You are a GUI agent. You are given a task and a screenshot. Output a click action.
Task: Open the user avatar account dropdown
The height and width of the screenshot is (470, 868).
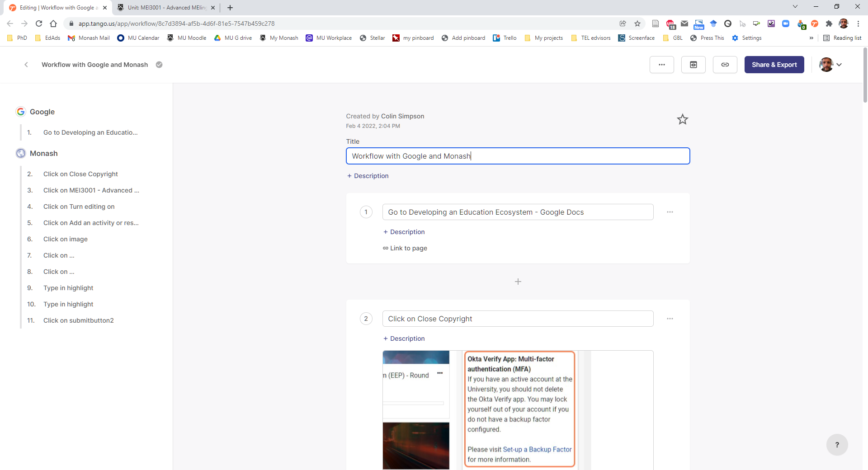[x=830, y=65]
